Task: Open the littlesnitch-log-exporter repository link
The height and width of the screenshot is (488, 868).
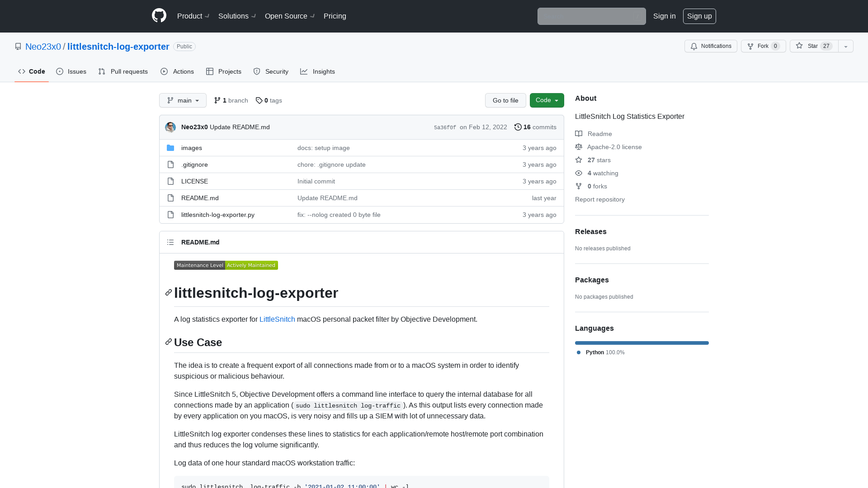Action: 118,47
